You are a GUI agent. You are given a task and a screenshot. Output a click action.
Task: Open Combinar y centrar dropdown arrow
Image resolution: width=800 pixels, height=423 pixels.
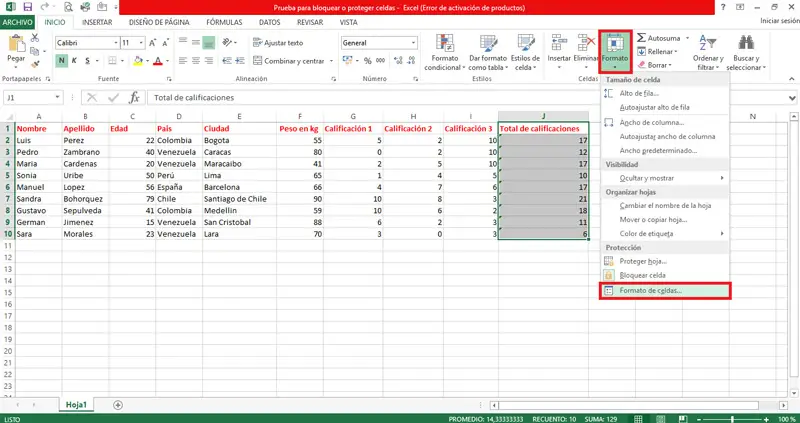(331, 61)
